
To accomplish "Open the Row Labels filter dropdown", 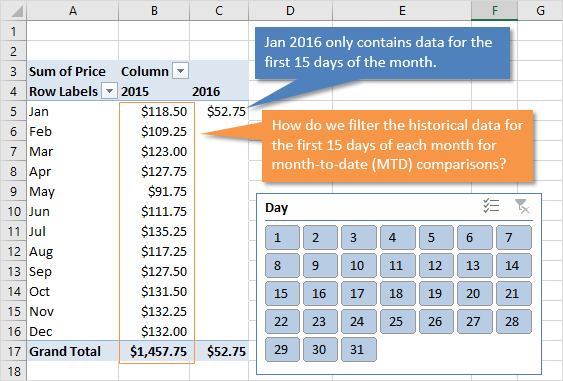I will point(109,91).
